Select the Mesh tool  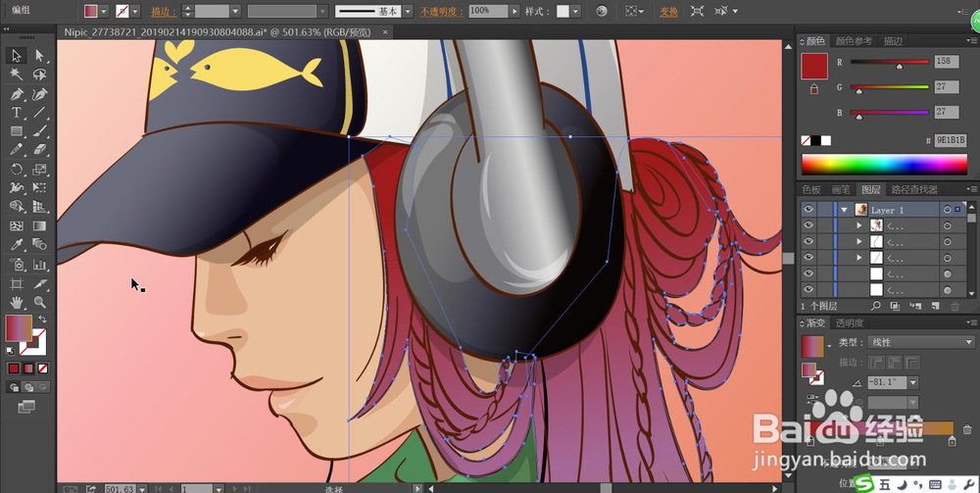coord(17,225)
